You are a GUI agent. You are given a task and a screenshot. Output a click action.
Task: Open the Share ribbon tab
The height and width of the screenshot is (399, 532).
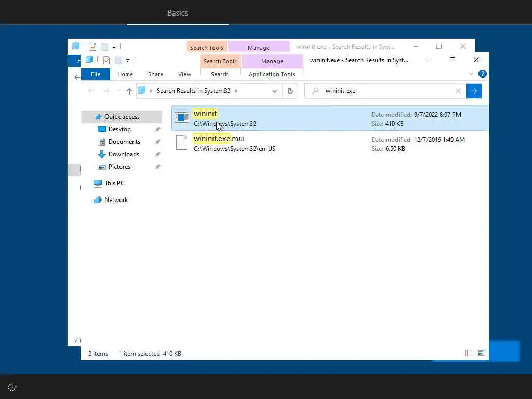pos(155,74)
